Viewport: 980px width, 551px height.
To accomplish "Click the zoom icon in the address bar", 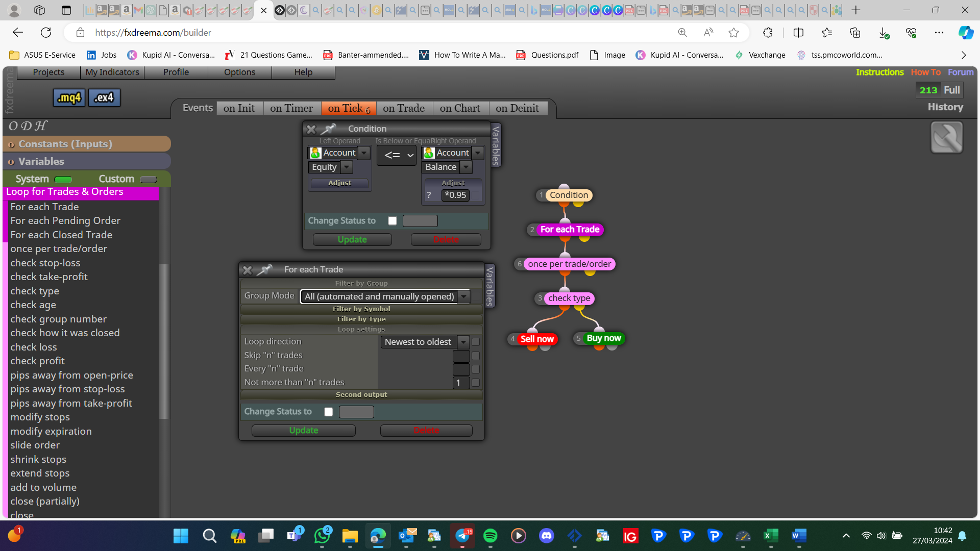I will (682, 33).
